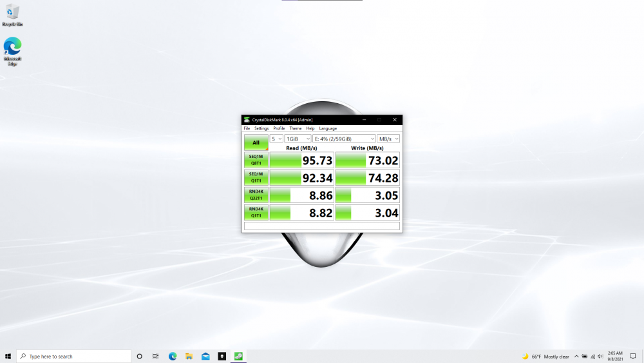Click the 92.34 read result
This screenshot has width=644, height=363.
pos(302,177)
